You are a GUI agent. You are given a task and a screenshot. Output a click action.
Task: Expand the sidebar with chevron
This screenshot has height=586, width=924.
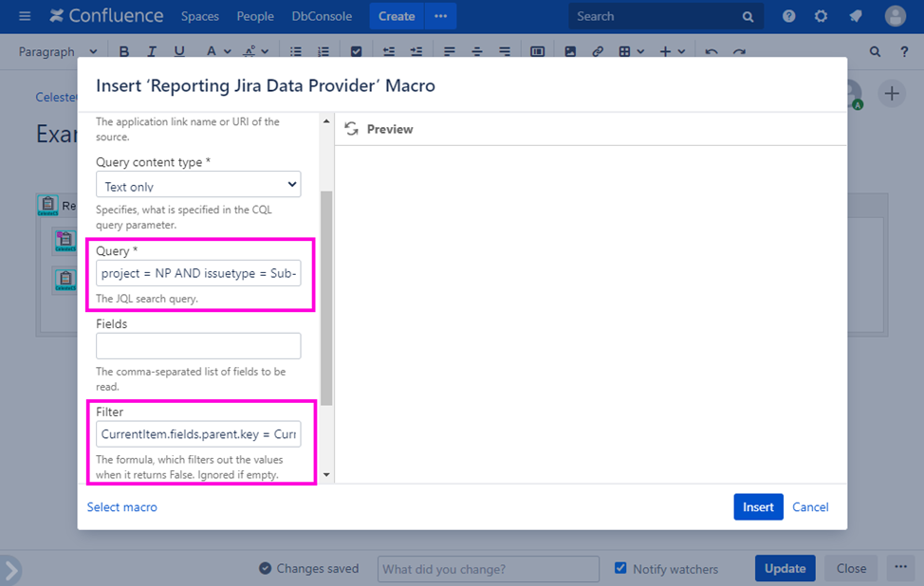10,570
